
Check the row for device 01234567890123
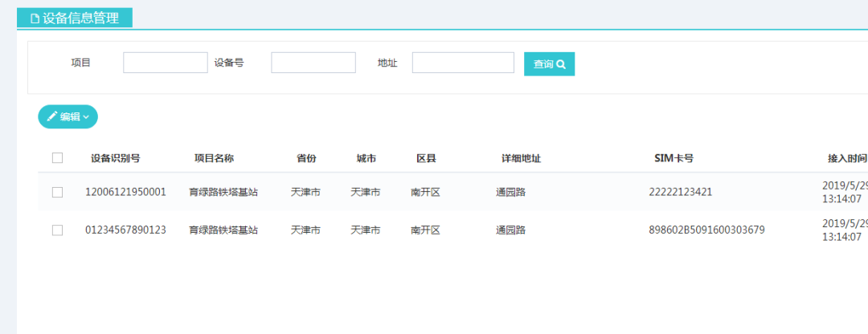point(57,230)
